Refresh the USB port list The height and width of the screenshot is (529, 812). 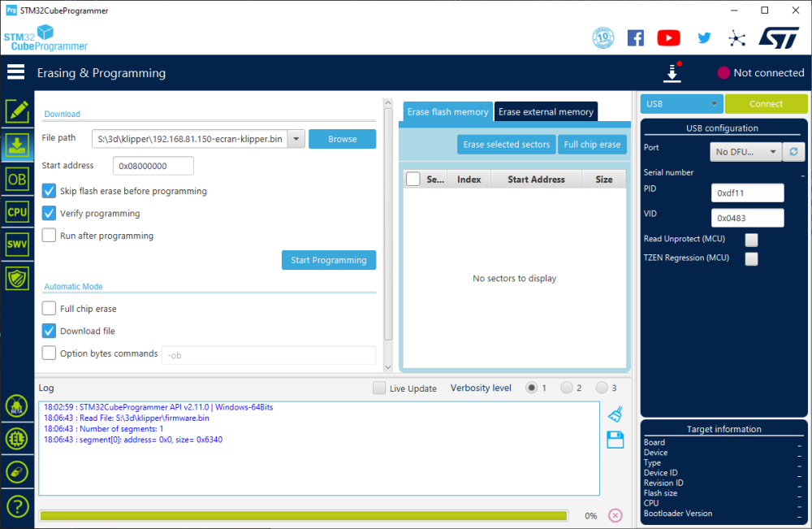pos(793,152)
